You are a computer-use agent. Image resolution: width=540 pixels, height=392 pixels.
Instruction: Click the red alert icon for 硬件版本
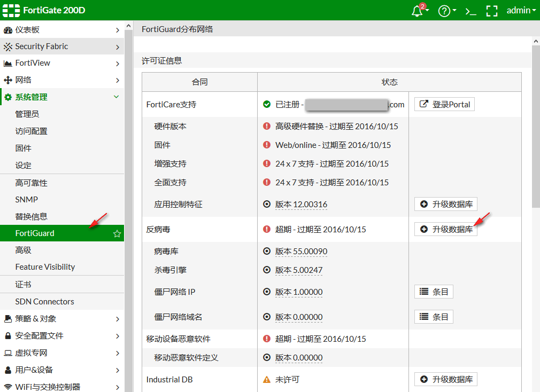coord(267,126)
